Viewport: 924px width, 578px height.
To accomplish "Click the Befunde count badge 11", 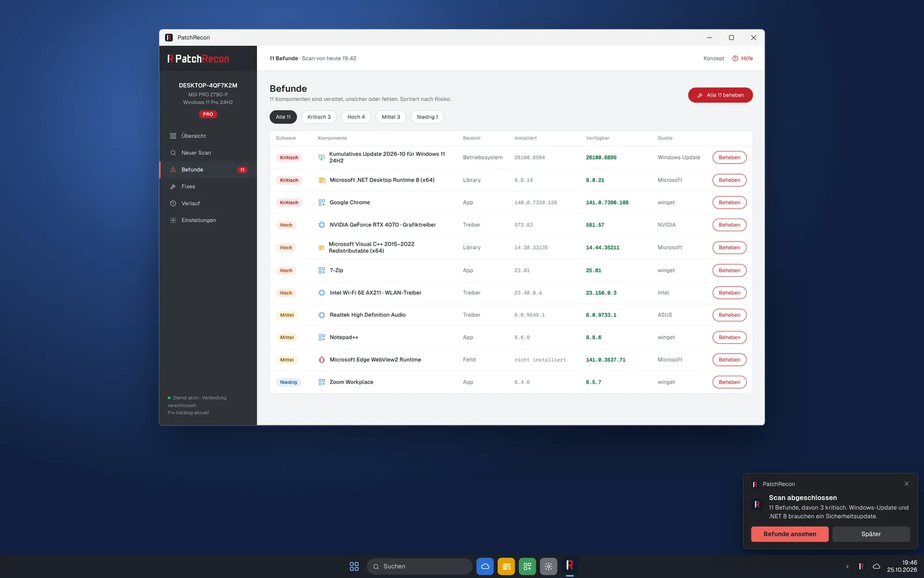I will (x=243, y=170).
